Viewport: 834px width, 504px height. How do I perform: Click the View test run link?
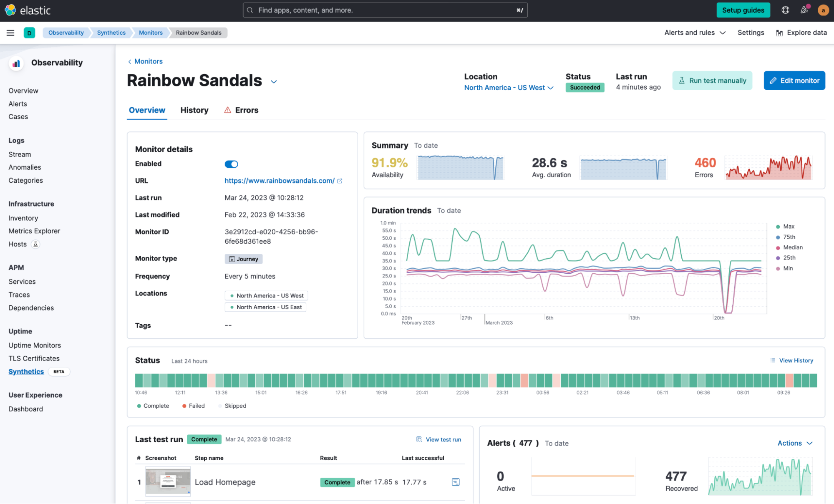coord(443,439)
